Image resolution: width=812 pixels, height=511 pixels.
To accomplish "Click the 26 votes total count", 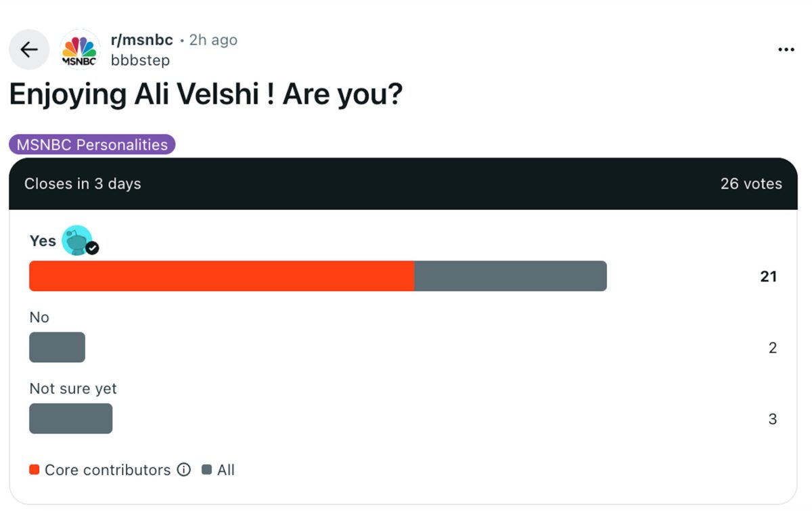I will (750, 183).
